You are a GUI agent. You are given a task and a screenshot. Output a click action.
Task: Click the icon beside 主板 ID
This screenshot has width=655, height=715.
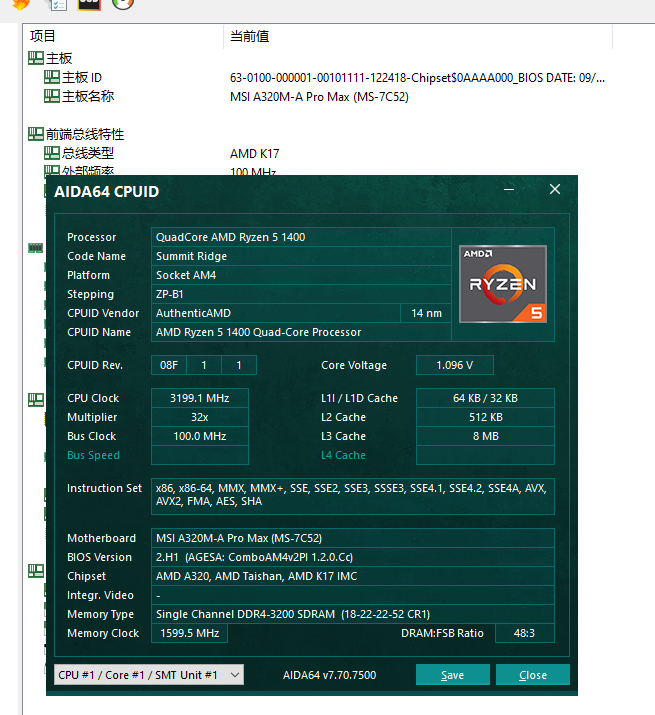click(x=52, y=77)
